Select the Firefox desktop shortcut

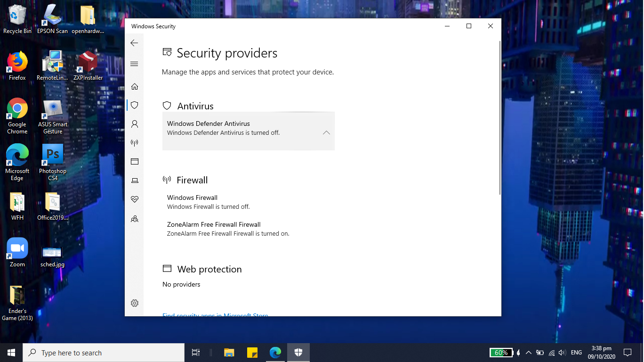point(17,66)
